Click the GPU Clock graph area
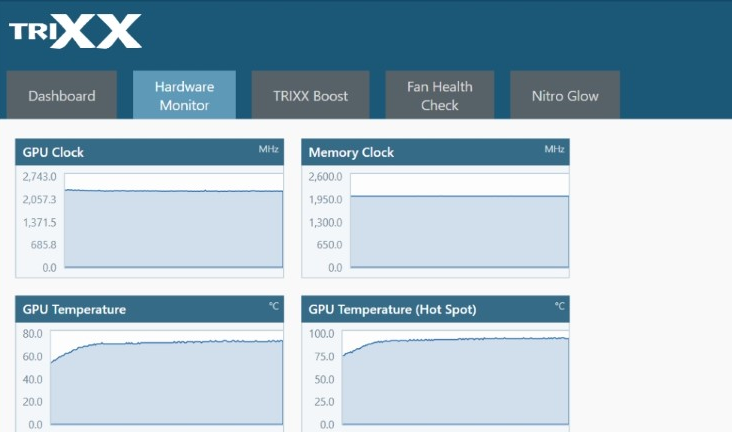The height and width of the screenshot is (432, 732). (x=174, y=220)
